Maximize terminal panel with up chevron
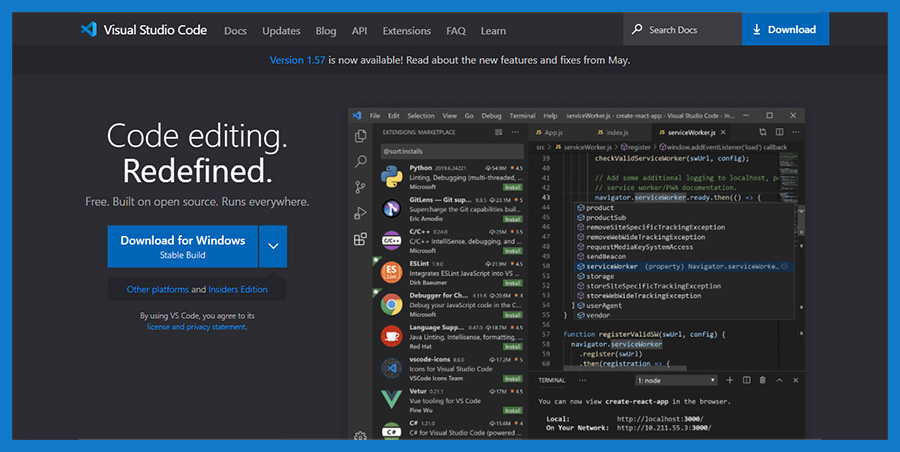This screenshot has width=900, height=452. 779,380
